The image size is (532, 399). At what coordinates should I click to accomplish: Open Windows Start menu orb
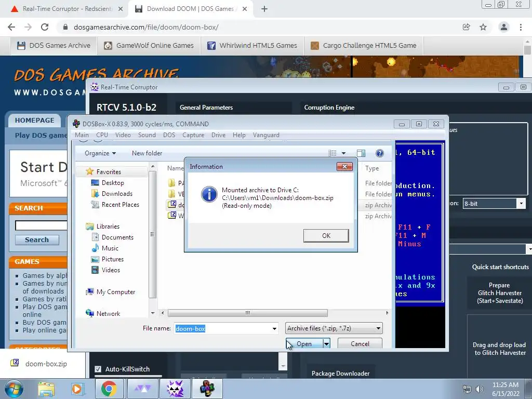click(x=14, y=389)
